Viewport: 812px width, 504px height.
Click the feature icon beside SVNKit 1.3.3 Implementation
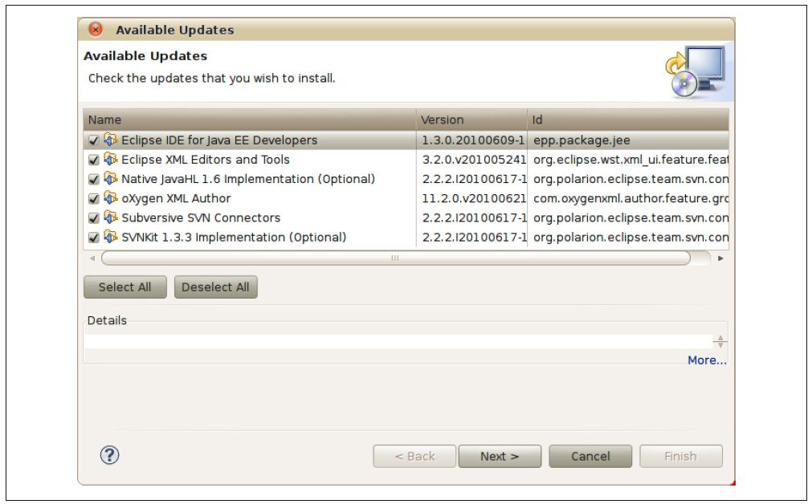pyautogui.click(x=110, y=237)
